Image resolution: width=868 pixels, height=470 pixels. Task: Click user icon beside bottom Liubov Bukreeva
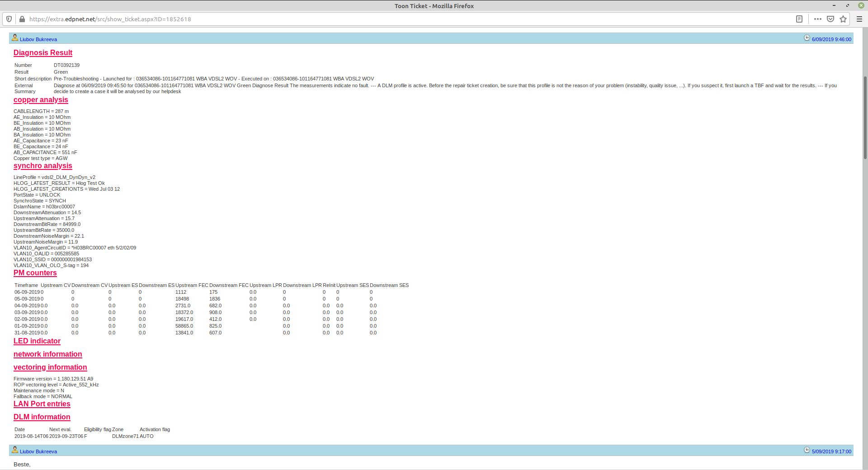tap(15, 450)
